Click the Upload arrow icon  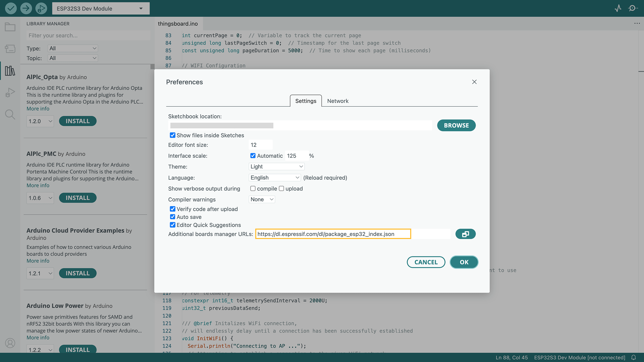[x=26, y=8]
